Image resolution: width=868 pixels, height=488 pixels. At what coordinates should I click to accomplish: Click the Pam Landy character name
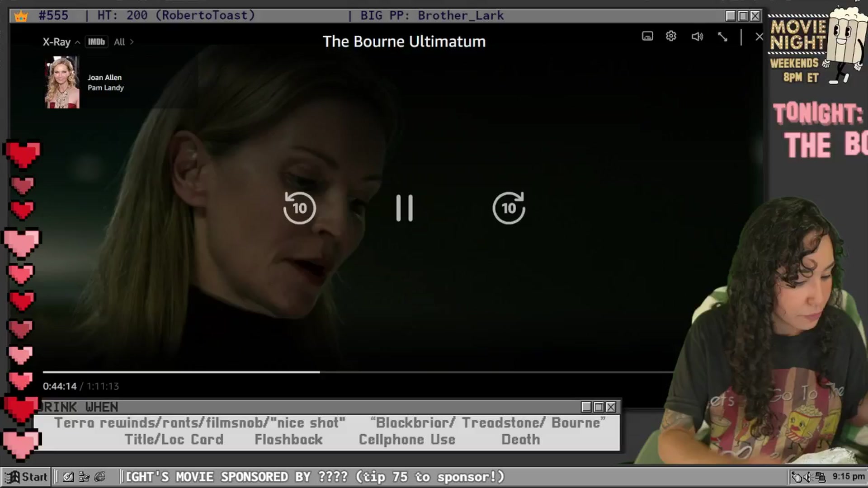tap(105, 88)
